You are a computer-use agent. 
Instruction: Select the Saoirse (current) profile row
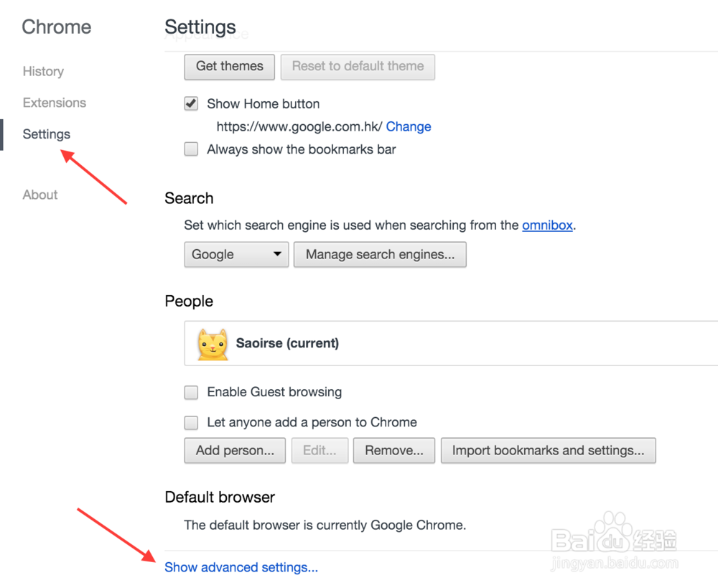click(451, 343)
